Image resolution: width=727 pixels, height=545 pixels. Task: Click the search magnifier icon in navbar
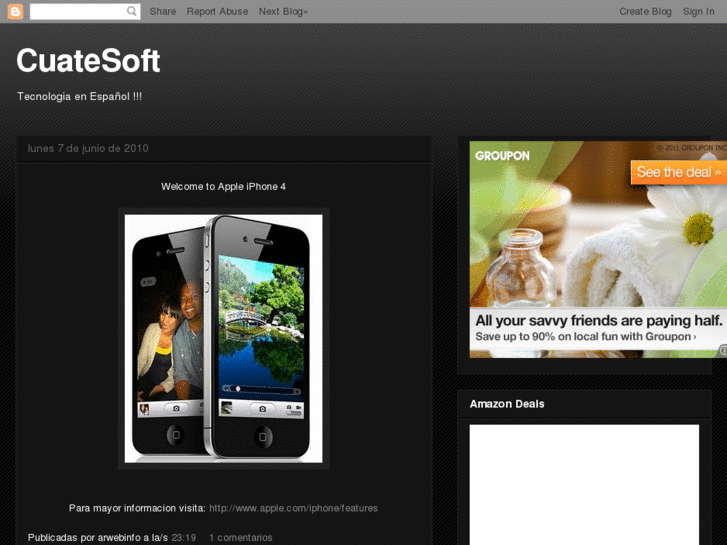click(132, 11)
